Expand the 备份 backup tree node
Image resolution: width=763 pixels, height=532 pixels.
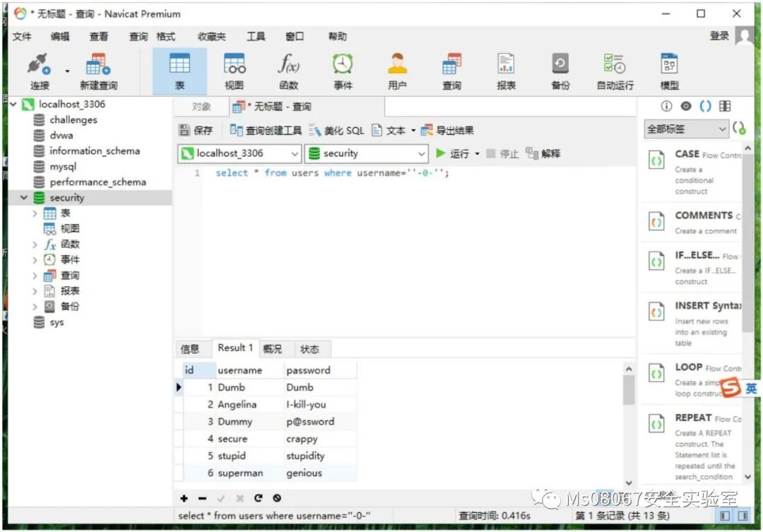35,307
